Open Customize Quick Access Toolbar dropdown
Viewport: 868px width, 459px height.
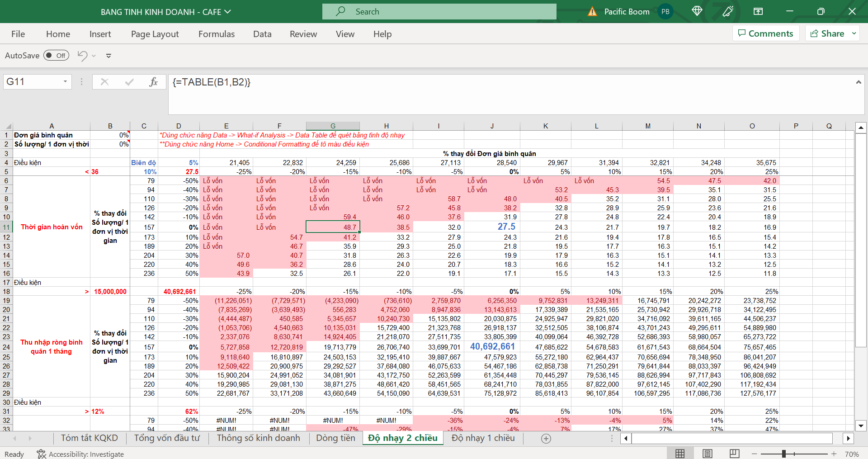[108, 56]
